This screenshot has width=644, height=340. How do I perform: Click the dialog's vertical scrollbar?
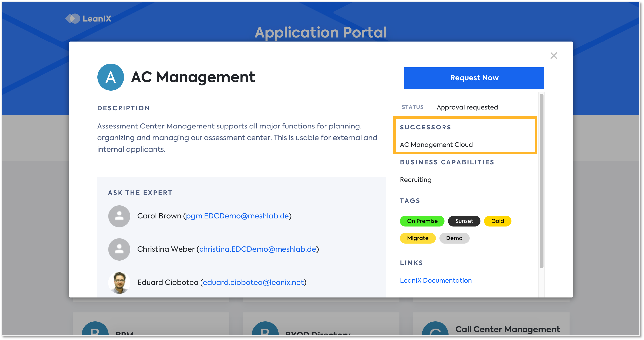[542, 181]
